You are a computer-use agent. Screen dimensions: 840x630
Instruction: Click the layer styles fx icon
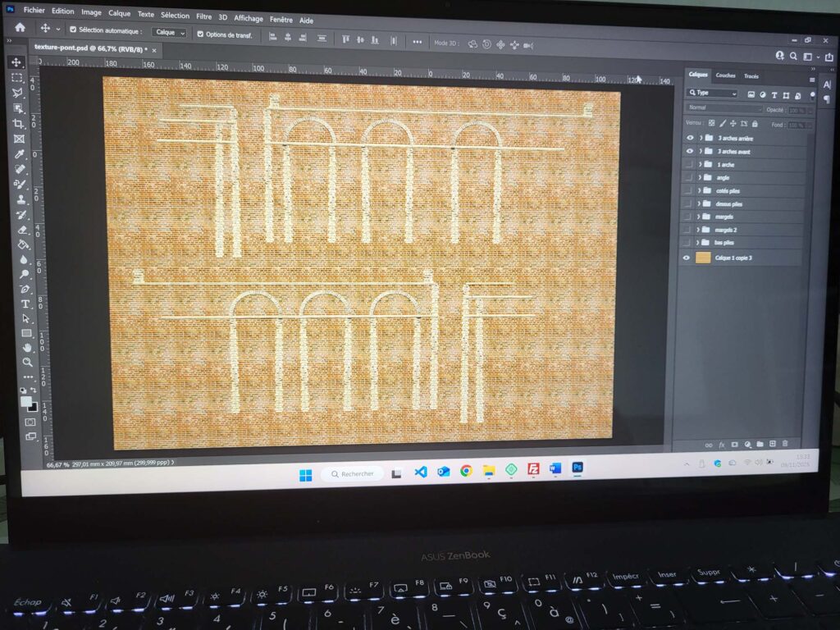[x=722, y=444]
